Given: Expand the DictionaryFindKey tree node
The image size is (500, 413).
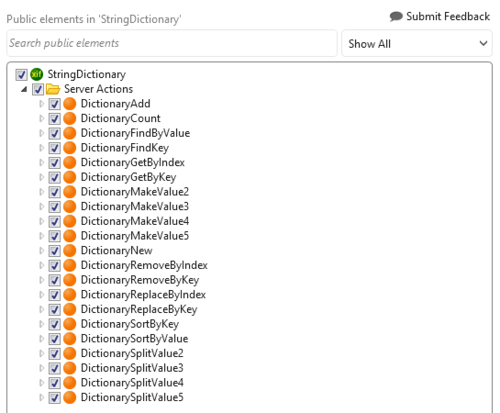Looking at the screenshot, I should pos(41,148).
